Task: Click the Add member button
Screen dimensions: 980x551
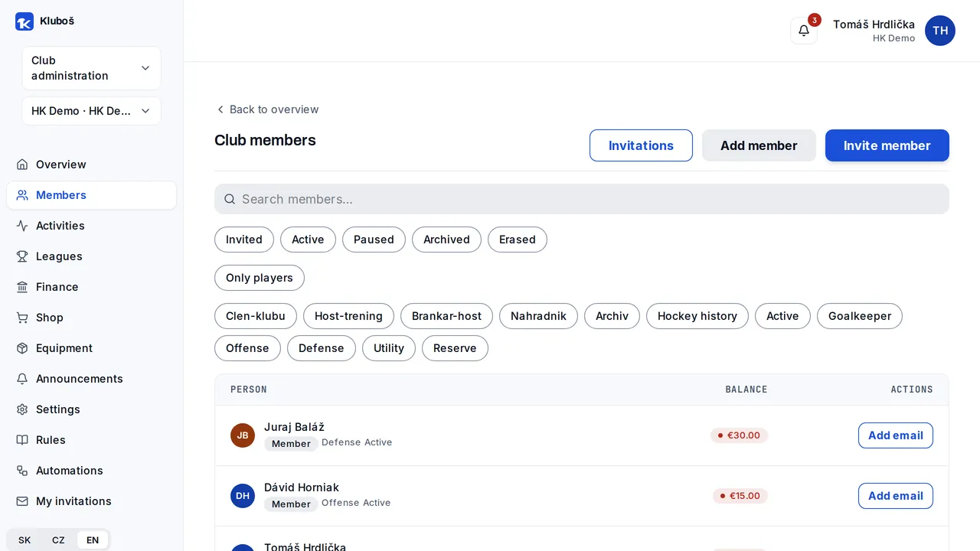Action: click(759, 145)
